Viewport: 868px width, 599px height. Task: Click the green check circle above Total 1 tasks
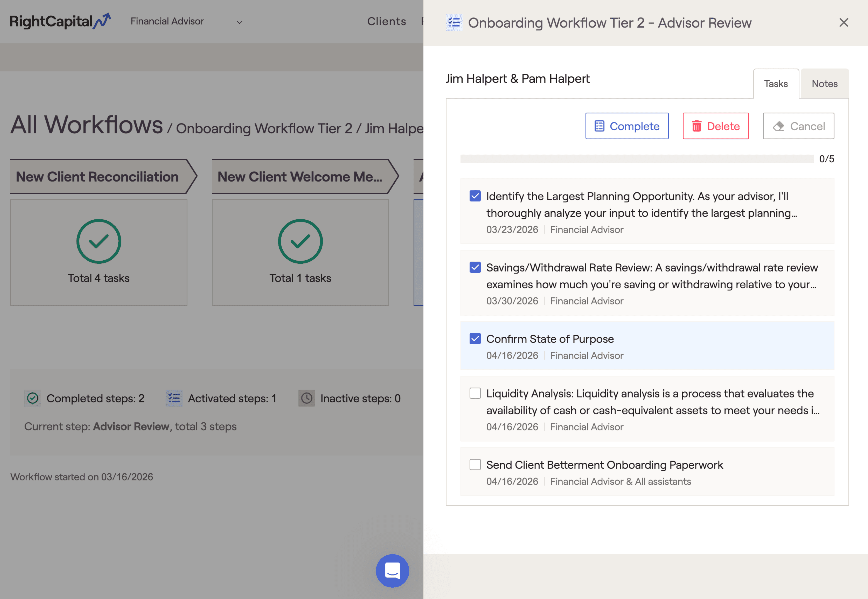(x=300, y=241)
